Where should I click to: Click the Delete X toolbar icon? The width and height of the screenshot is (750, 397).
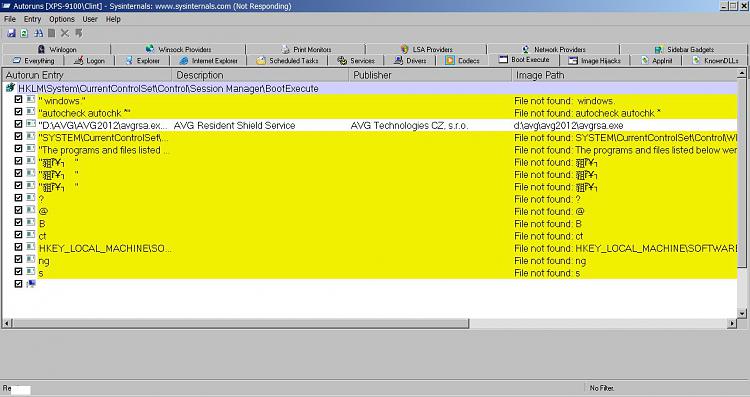pyautogui.click(x=65, y=33)
